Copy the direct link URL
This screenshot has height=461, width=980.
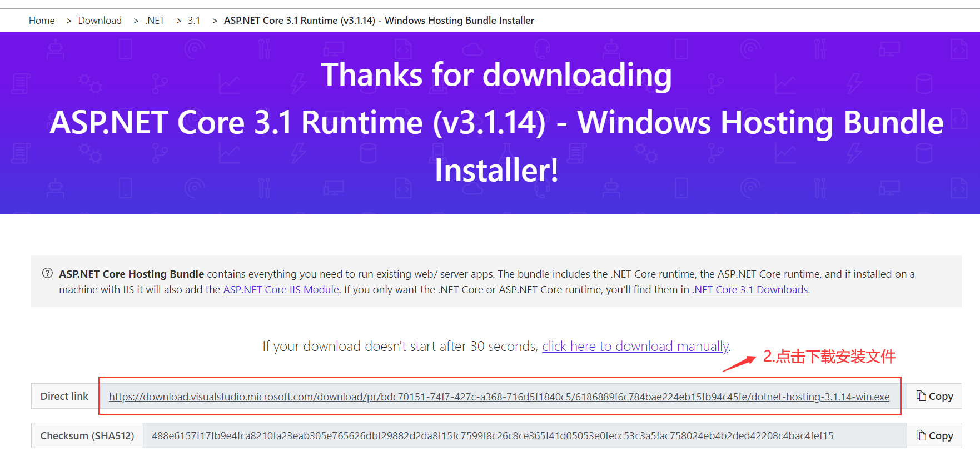click(934, 396)
